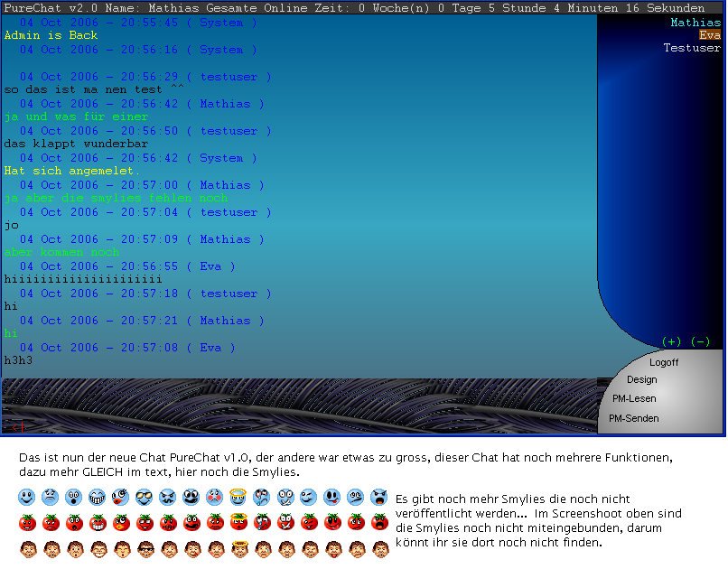Screen dimensions: 728x569
Task: Click the system message "Hat sich angemelet."
Action: pos(72,171)
